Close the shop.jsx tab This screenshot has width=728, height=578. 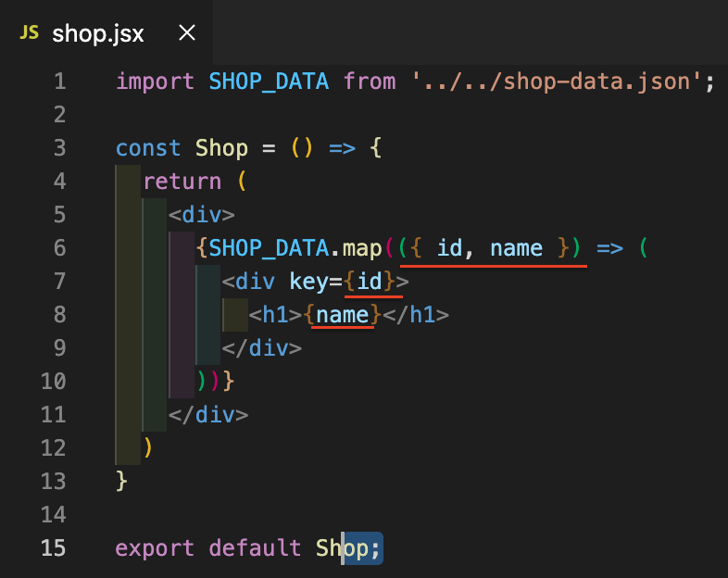187,33
